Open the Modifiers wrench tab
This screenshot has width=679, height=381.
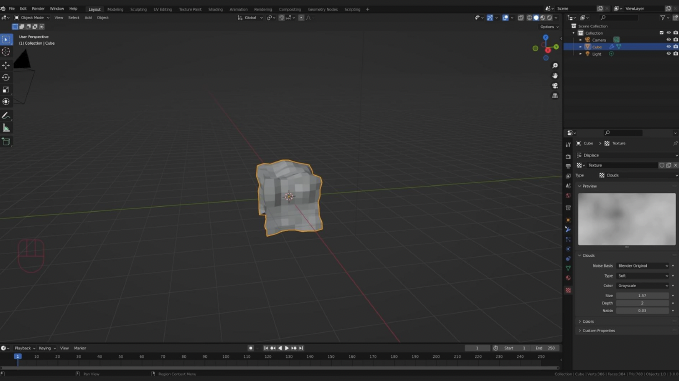[x=568, y=229]
